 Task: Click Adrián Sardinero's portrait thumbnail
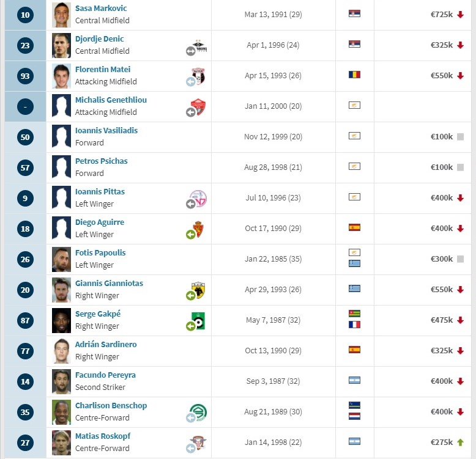pyautogui.click(x=61, y=351)
